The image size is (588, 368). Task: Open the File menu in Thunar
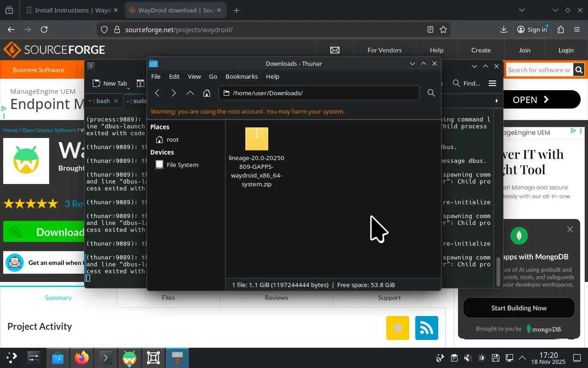156,76
